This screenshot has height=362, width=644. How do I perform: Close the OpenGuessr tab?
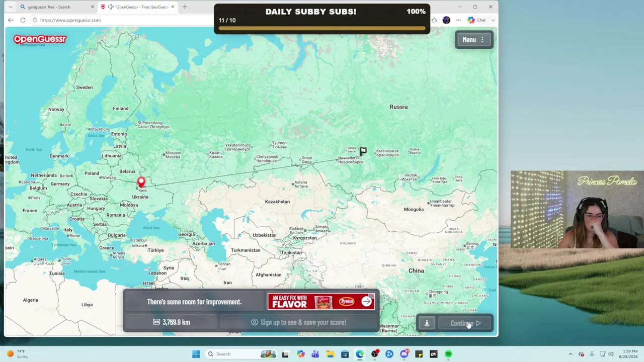tap(173, 7)
